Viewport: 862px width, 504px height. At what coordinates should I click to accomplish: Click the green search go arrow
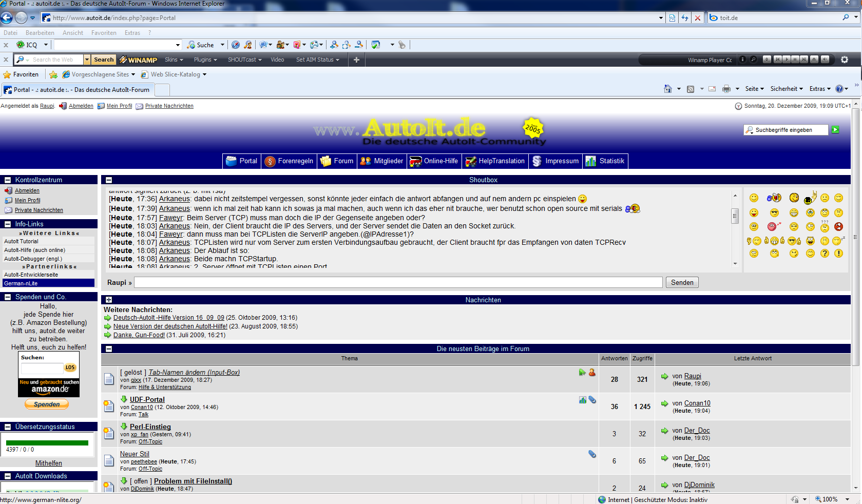pyautogui.click(x=835, y=130)
